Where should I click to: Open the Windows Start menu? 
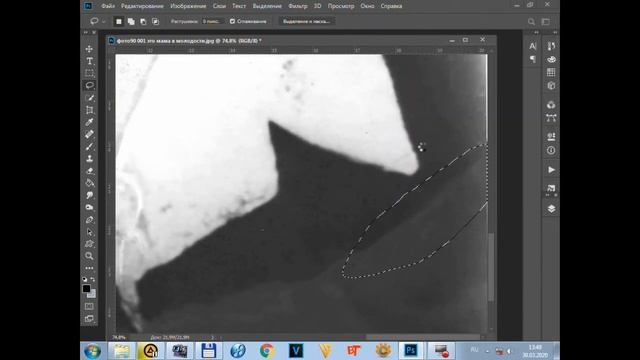tap(93, 351)
